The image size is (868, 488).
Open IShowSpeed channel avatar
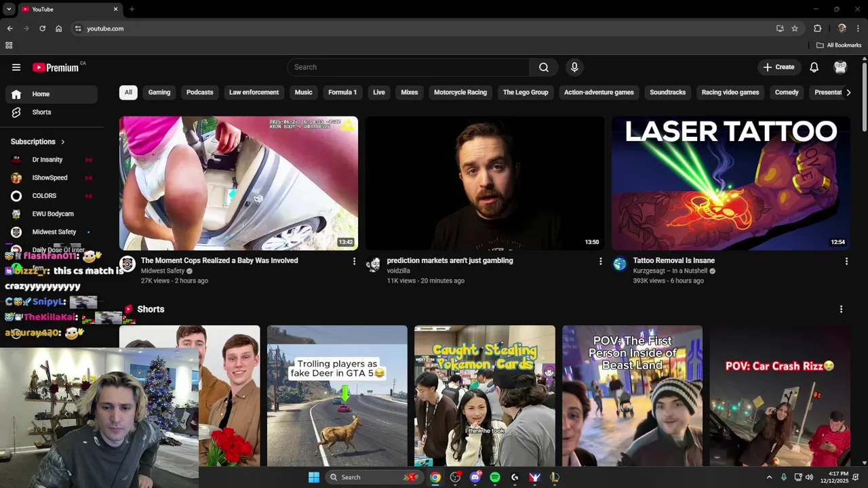coord(16,178)
